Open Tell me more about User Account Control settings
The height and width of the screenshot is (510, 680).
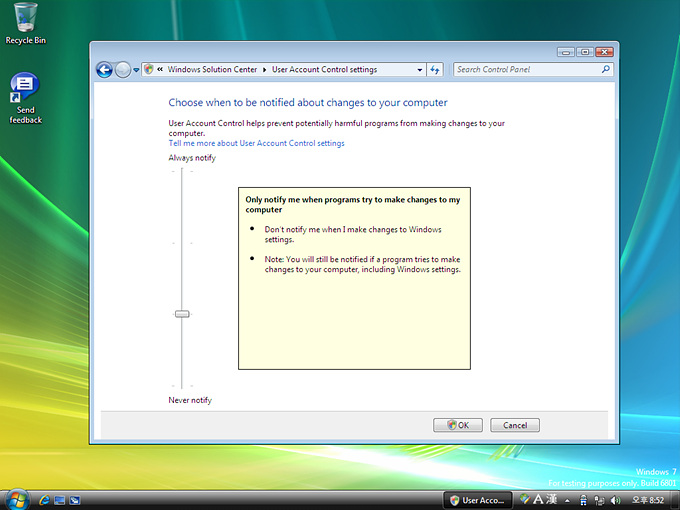point(256,143)
